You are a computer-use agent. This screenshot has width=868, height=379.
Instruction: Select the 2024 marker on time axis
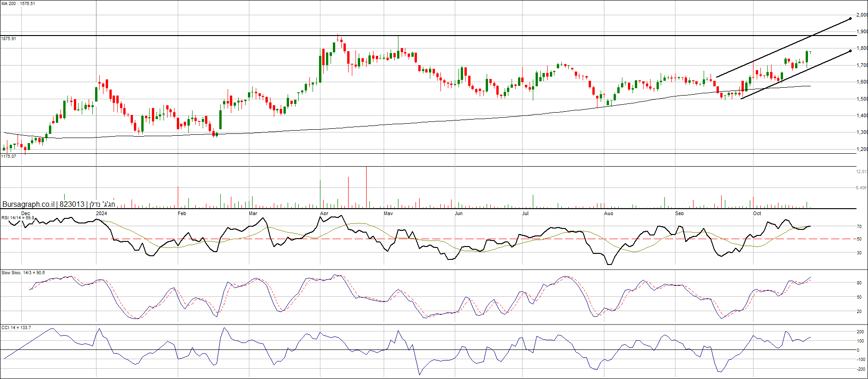pyautogui.click(x=101, y=213)
